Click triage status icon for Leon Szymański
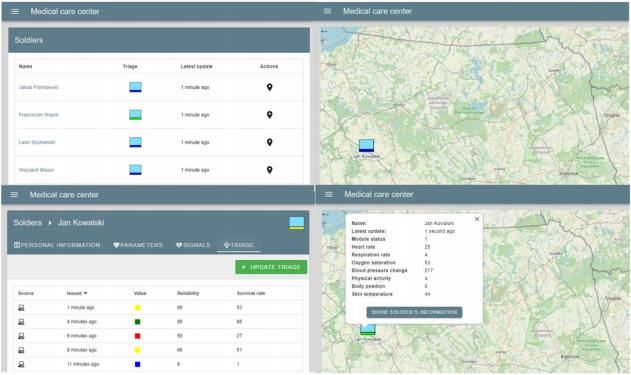 tap(135, 142)
